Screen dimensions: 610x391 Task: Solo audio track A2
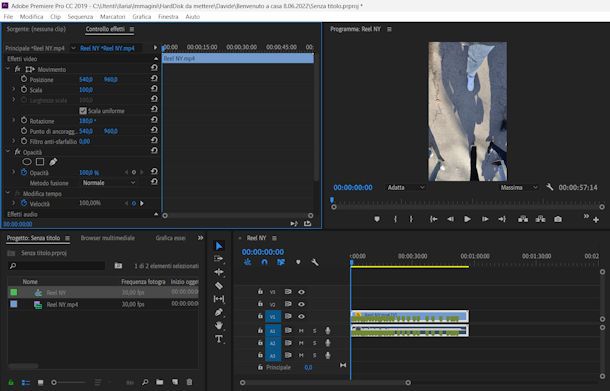[x=314, y=343]
